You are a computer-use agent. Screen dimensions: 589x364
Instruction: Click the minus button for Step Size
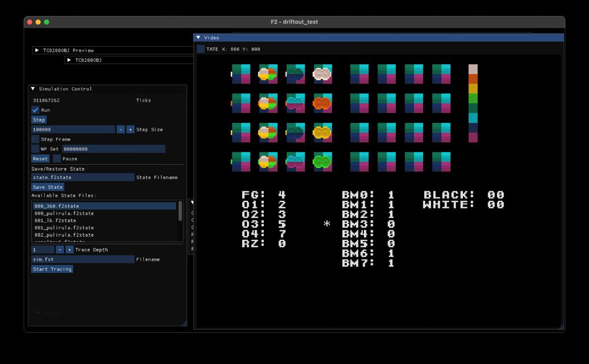click(x=120, y=130)
